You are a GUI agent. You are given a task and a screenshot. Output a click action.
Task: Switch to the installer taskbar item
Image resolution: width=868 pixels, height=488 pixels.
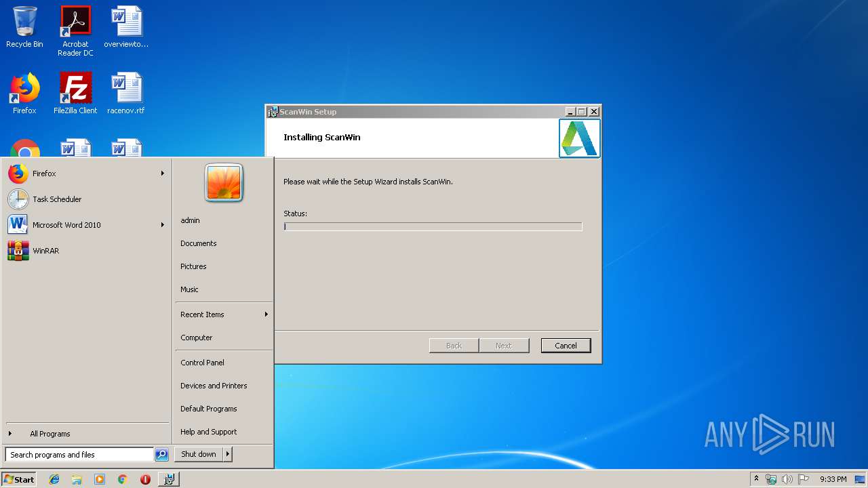pyautogui.click(x=169, y=479)
